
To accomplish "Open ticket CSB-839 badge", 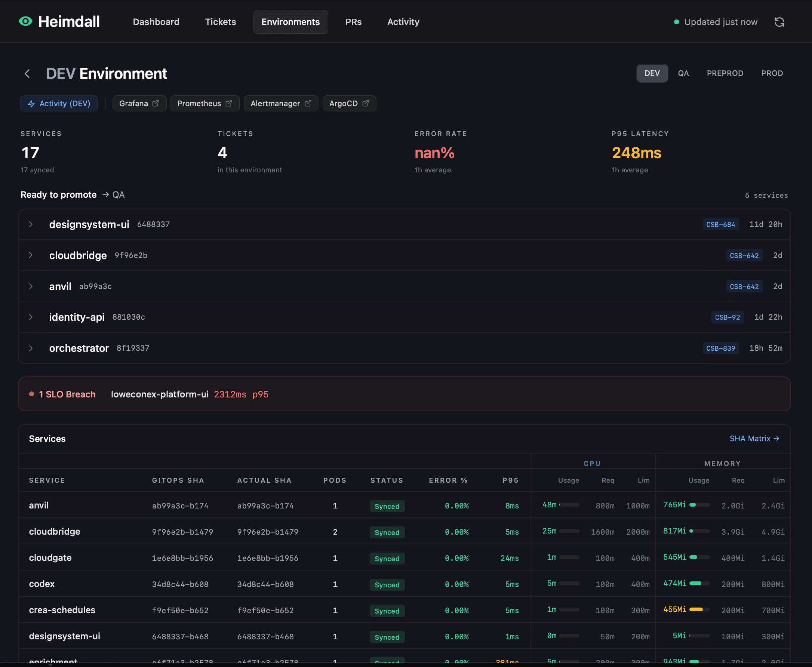I will pos(720,348).
